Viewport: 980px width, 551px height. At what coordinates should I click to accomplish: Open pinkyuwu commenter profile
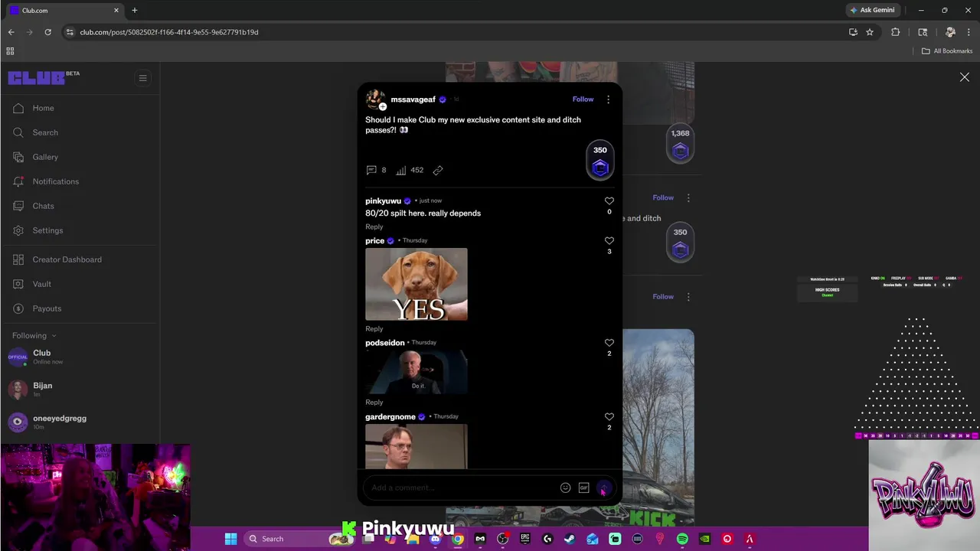coord(383,201)
